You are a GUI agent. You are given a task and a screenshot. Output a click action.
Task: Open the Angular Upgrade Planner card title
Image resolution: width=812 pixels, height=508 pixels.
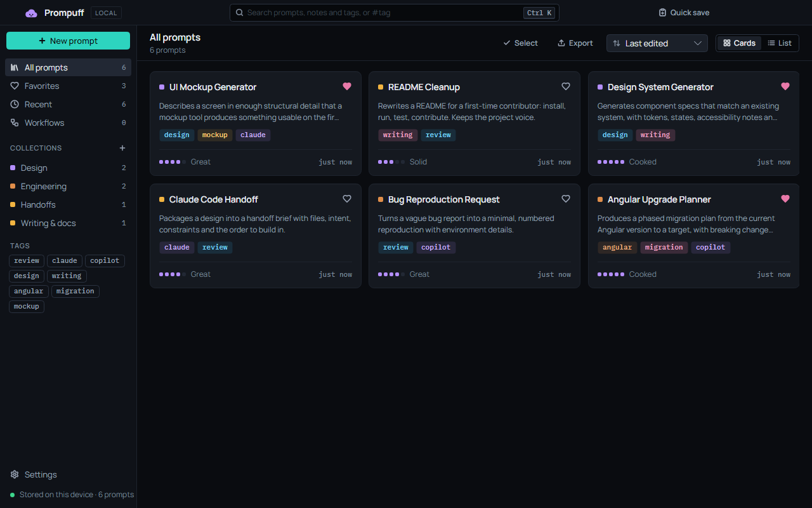click(659, 199)
